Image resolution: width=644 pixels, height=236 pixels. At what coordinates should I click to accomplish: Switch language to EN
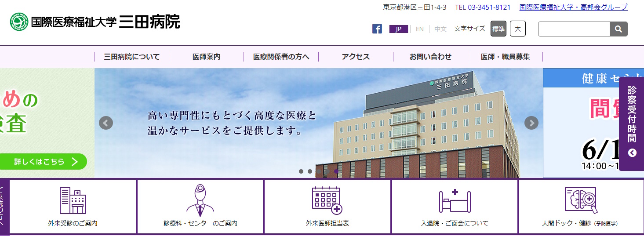420,29
